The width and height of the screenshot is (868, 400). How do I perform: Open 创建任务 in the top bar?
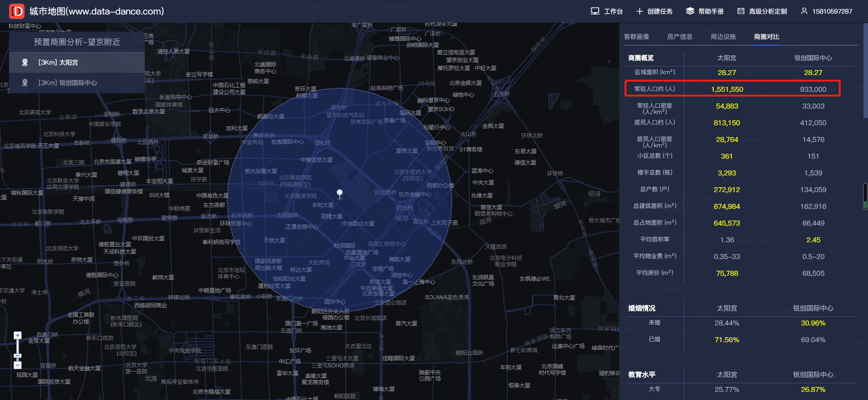click(660, 11)
